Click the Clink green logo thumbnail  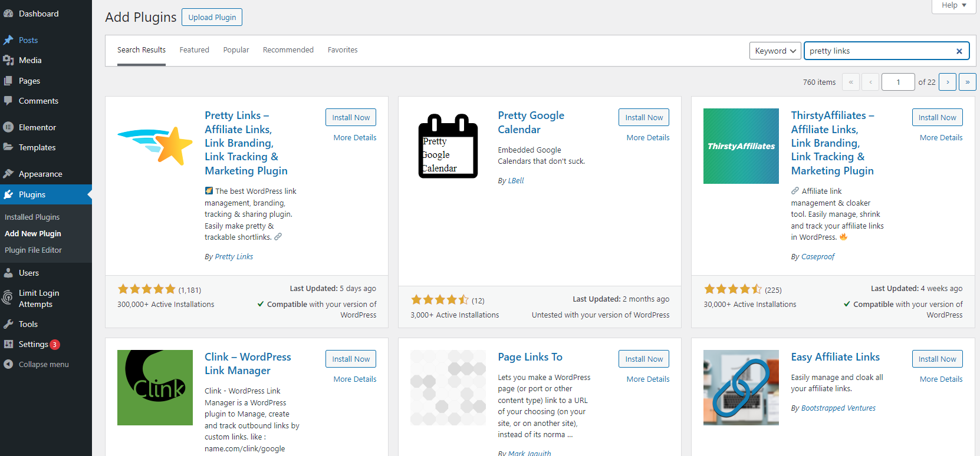[x=155, y=388]
